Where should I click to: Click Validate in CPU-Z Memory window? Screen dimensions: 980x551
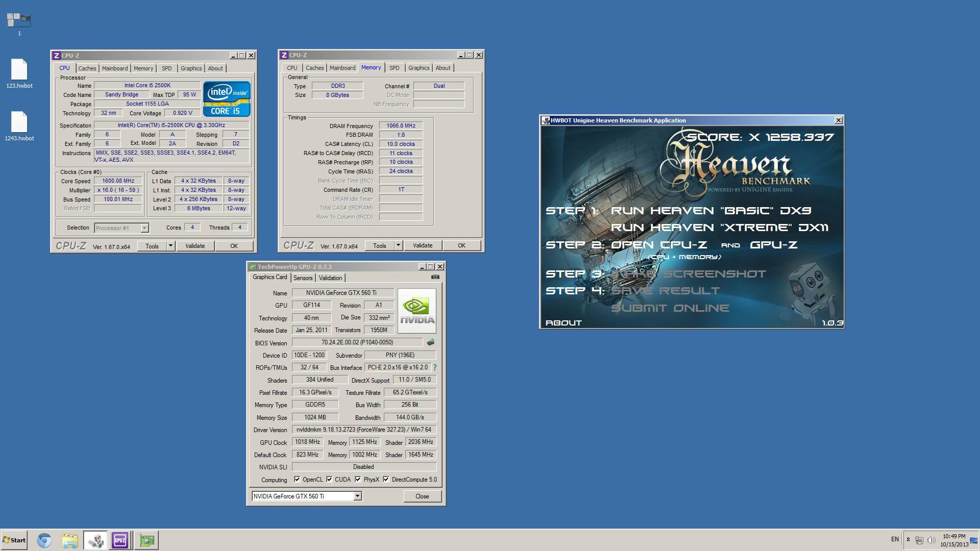[423, 245]
